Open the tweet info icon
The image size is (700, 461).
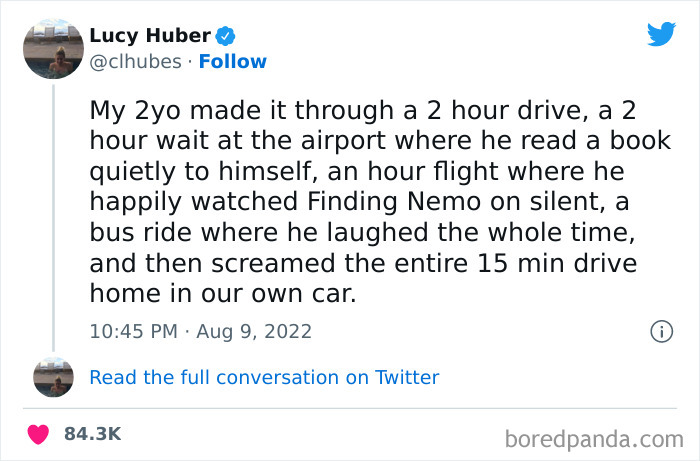[x=660, y=331]
